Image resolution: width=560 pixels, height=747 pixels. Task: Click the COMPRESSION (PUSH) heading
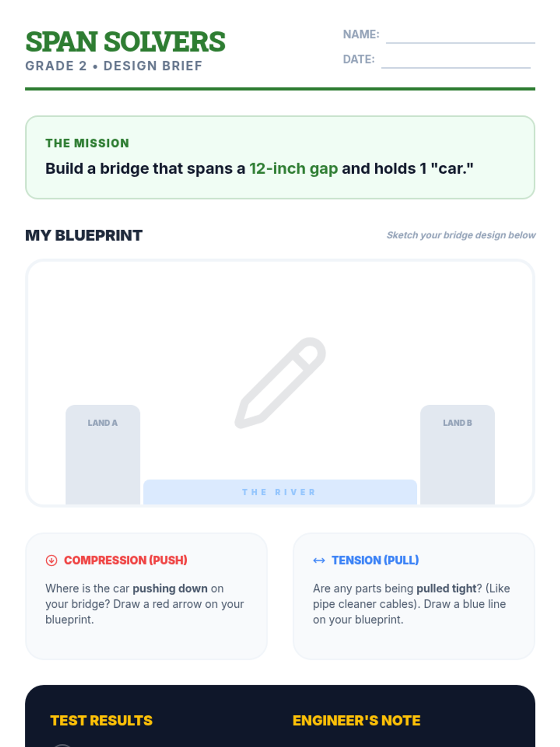click(x=126, y=560)
